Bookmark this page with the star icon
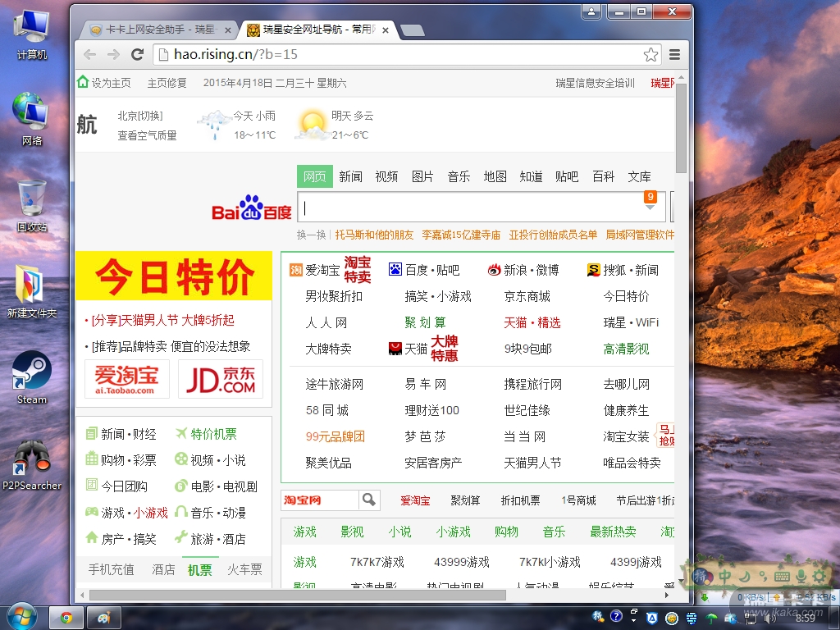 (x=651, y=54)
